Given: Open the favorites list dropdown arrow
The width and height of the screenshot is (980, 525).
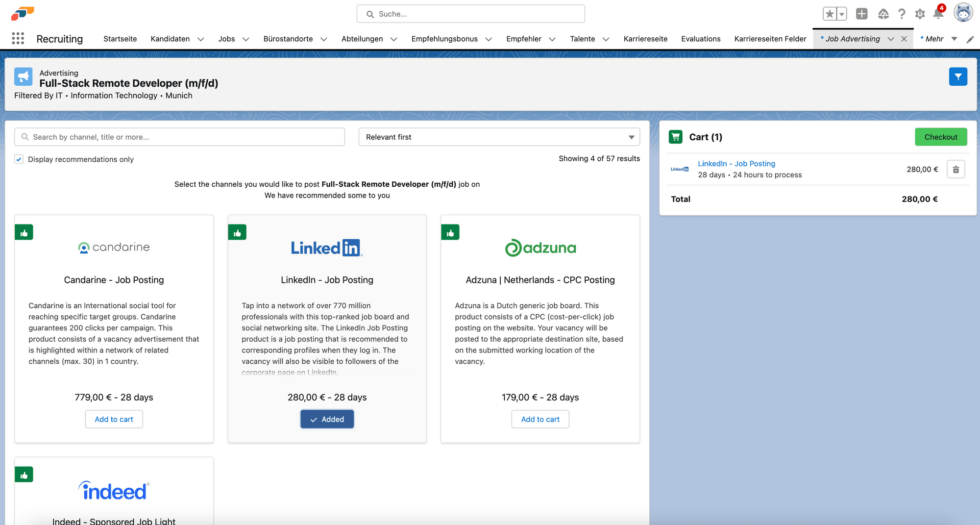Looking at the screenshot, I should [x=842, y=14].
